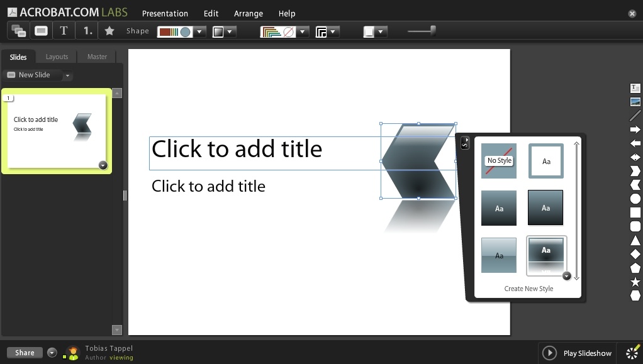
Task: Select the star shape in right palette
Action: 635,282
